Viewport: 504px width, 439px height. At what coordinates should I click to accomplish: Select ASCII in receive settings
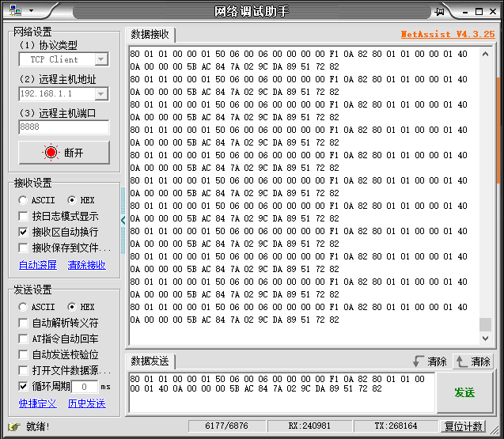click(36, 200)
